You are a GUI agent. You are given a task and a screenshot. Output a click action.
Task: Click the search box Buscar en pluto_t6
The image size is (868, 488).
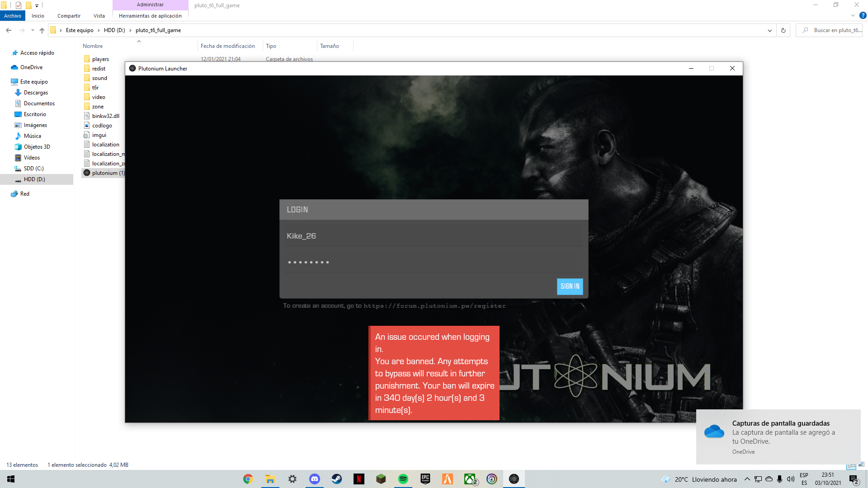(829, 30)
